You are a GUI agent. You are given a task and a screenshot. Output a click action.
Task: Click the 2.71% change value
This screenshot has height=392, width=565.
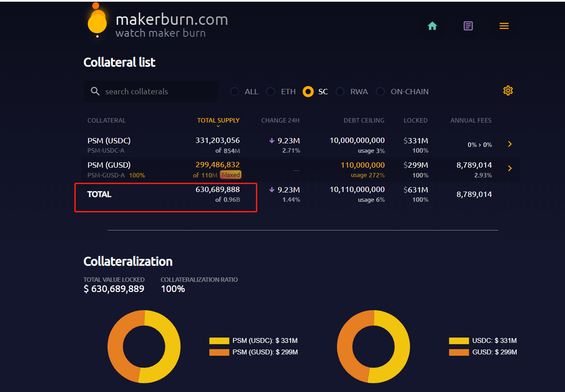click(291, 150)
